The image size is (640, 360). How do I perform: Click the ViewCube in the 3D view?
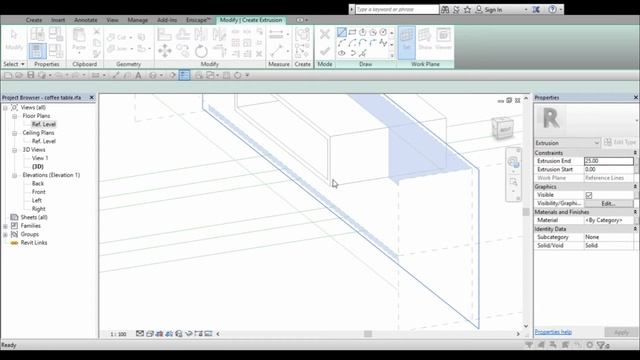pyautogui.click(x=502, y=128)
